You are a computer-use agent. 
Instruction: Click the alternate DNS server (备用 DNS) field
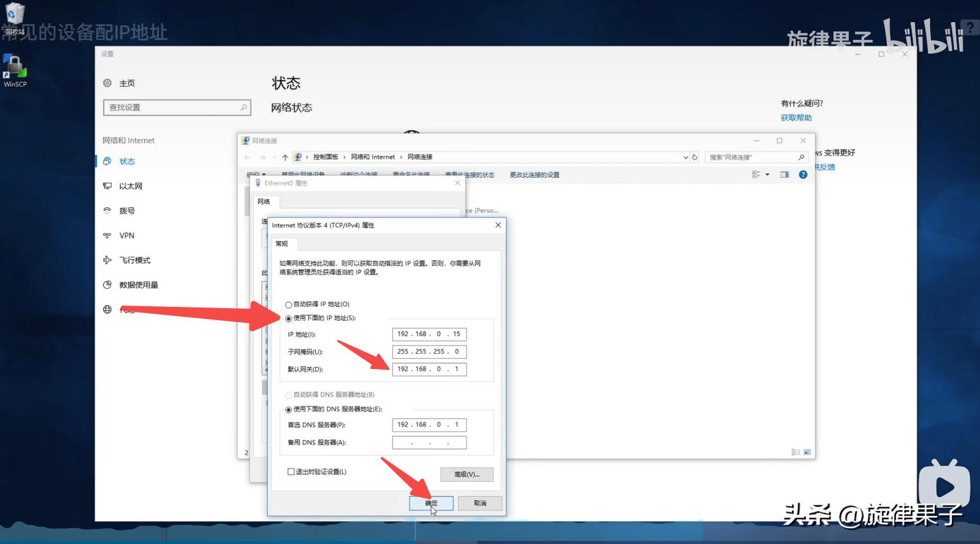click(x=429, y=443)
